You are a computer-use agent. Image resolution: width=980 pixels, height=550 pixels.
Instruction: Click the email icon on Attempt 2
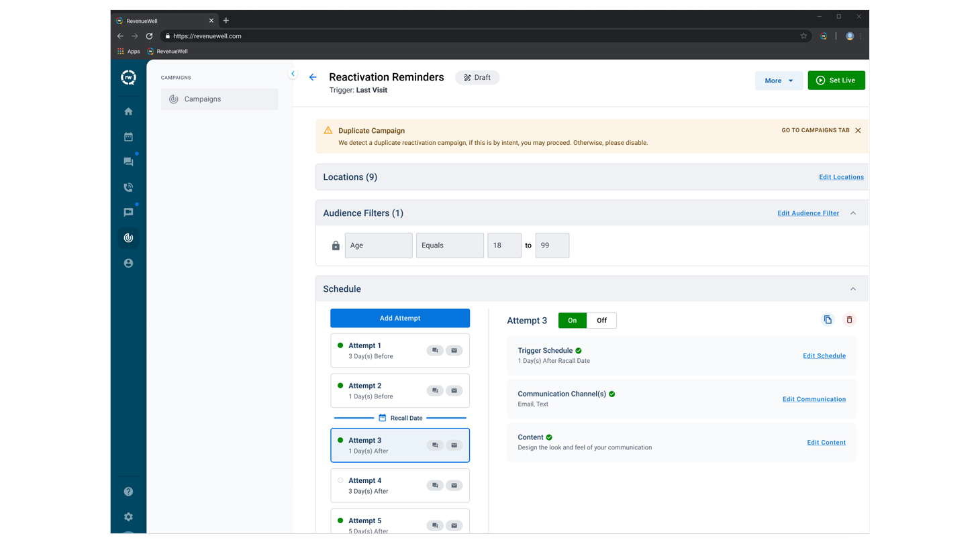[x=454, y=390]
